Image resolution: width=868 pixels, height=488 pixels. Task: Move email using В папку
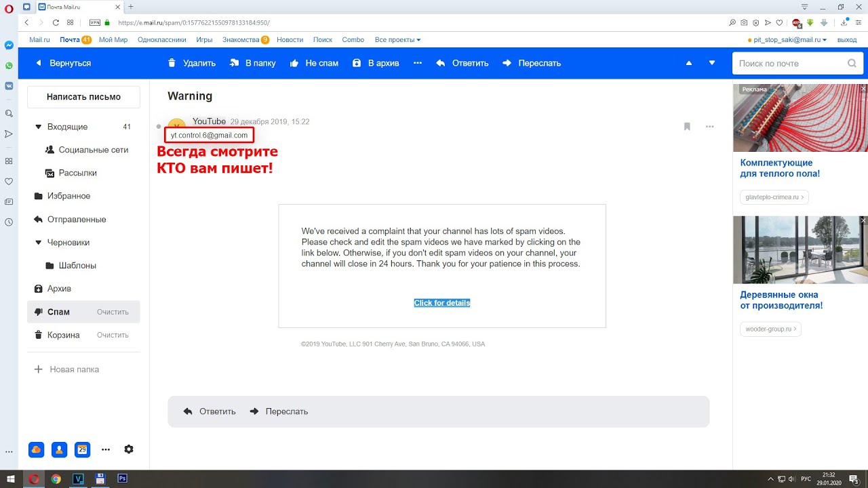coord(252,63)
